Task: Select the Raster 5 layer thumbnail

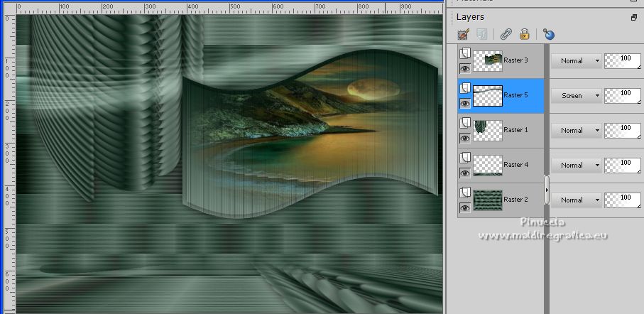Action: click(488, 96)
